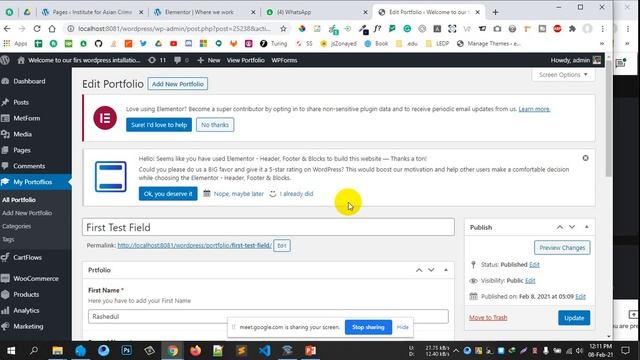
Task: Click the Add New Portfolio button beside the heading
Action: [178, 84]
